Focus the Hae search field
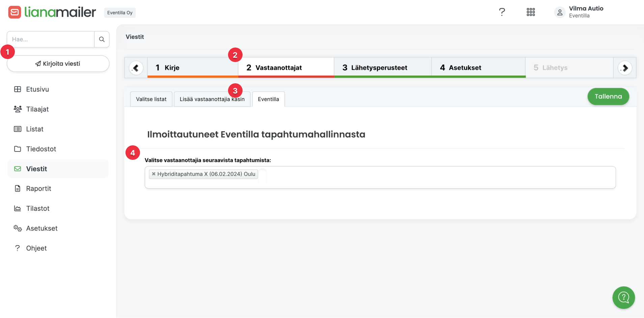 coord(51,39)
